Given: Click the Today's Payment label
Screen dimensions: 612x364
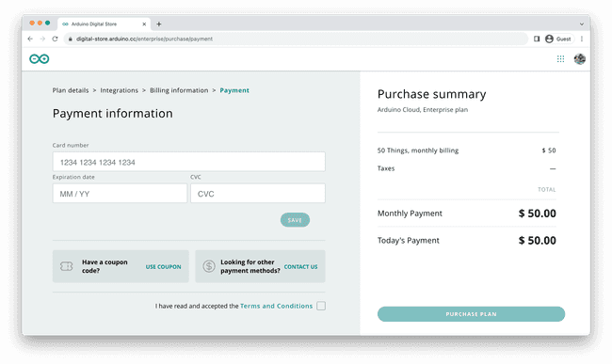Looking at the screenshot, I should pos(409,241).
